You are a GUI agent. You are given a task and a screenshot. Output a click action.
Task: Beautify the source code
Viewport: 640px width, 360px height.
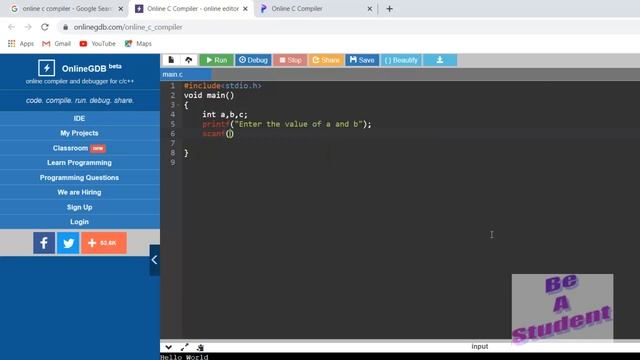(401, 60)
